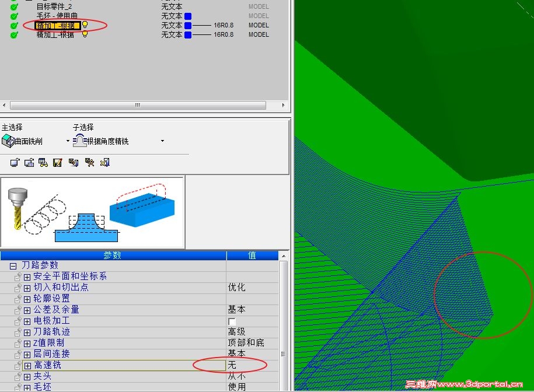Toggle the light bulb on the highlighted 精加工 row

(85, 24)
